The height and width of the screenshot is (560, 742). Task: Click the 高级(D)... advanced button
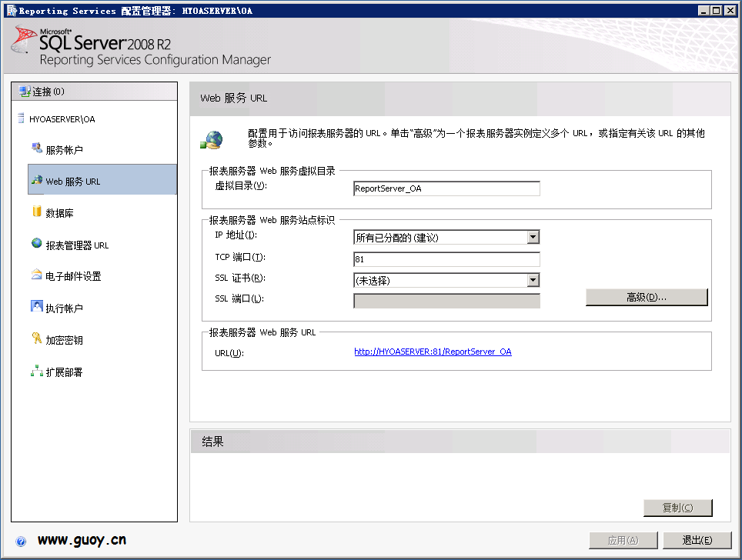647,297
